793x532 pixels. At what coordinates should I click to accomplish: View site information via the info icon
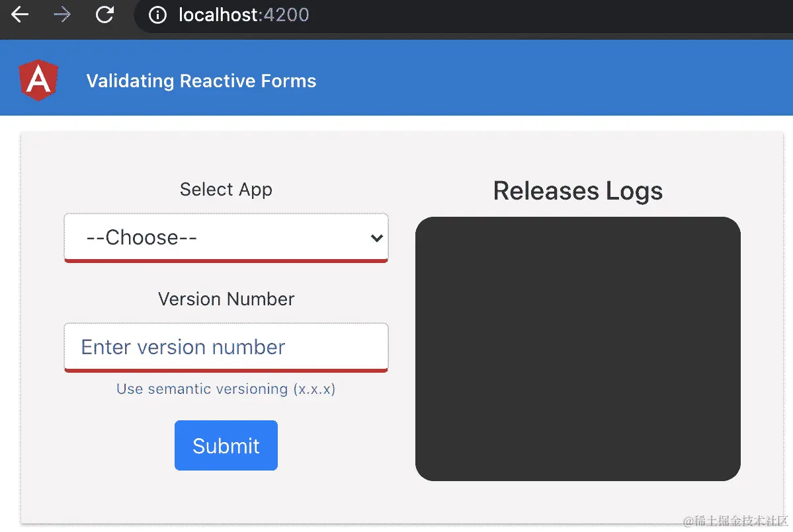pos(157,15)
